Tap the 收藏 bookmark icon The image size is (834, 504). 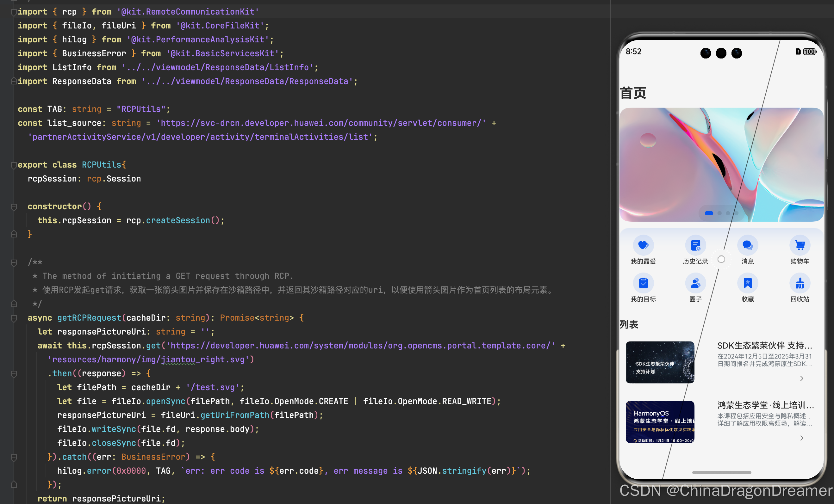pos(747,283)
